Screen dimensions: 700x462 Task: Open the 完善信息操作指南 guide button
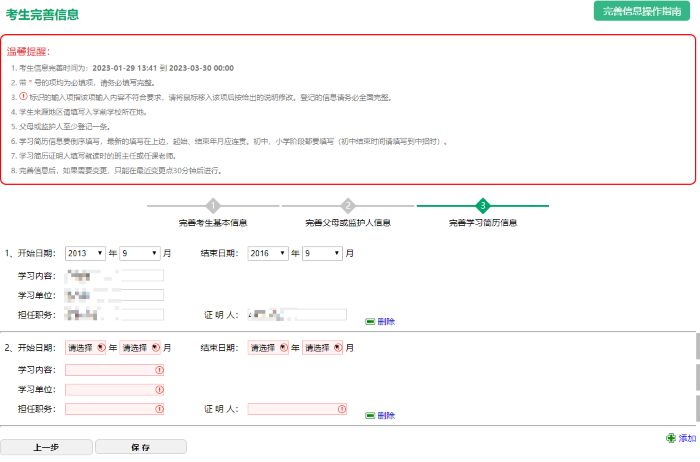(642, 11)
